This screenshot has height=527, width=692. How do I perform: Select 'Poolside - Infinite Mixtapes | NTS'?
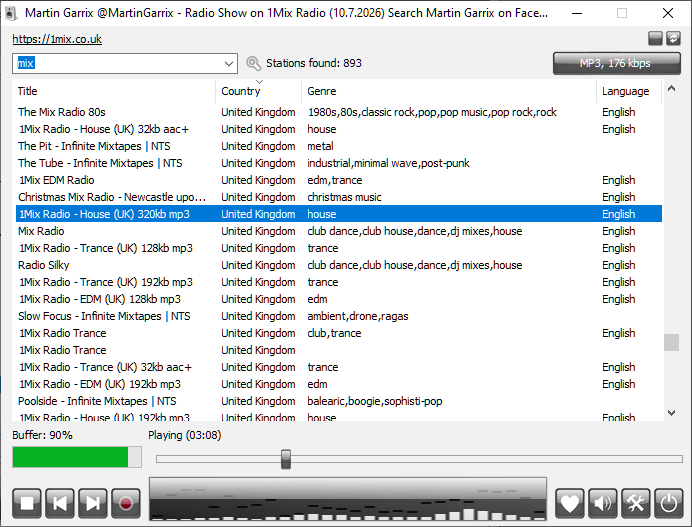click(339, 401)
